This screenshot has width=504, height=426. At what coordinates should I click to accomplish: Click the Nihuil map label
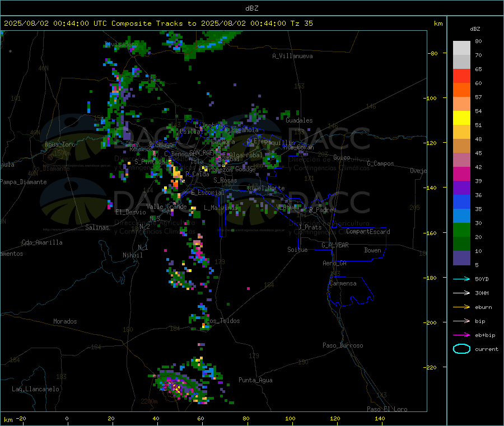pos(132,255)
